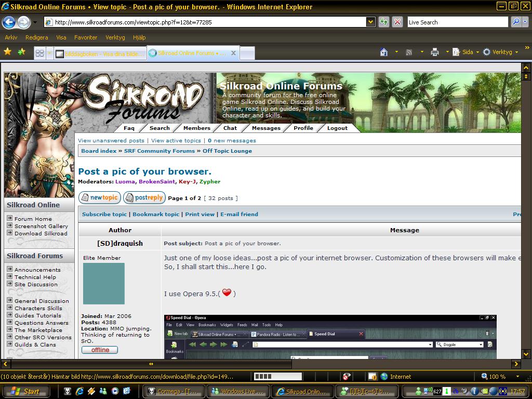The image size is (532, 399).
Task: Open the Quick Tabs grid icon
Action: coord(39,53)
